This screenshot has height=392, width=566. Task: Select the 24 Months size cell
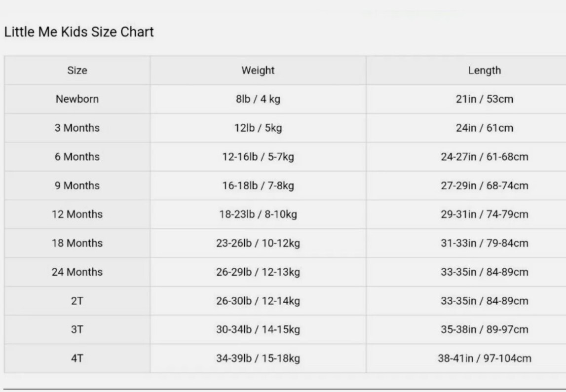point(77,272)
